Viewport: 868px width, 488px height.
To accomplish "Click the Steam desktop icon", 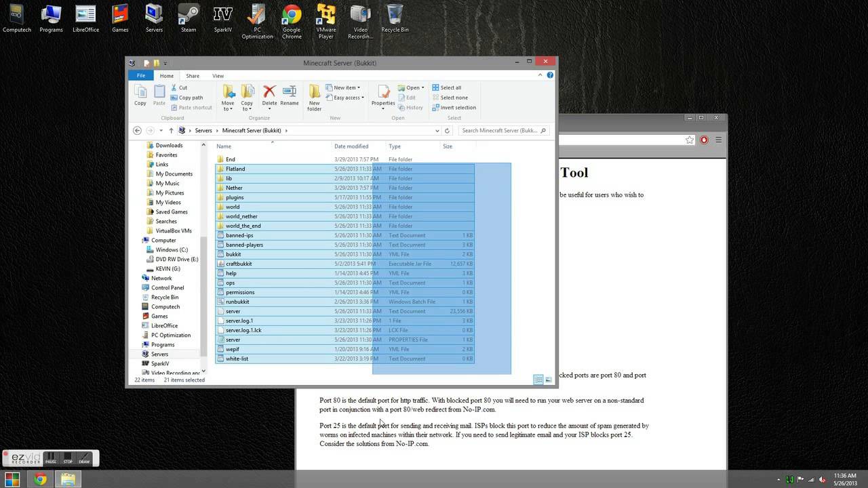I will pyautogui.click(x=189, y=18).
